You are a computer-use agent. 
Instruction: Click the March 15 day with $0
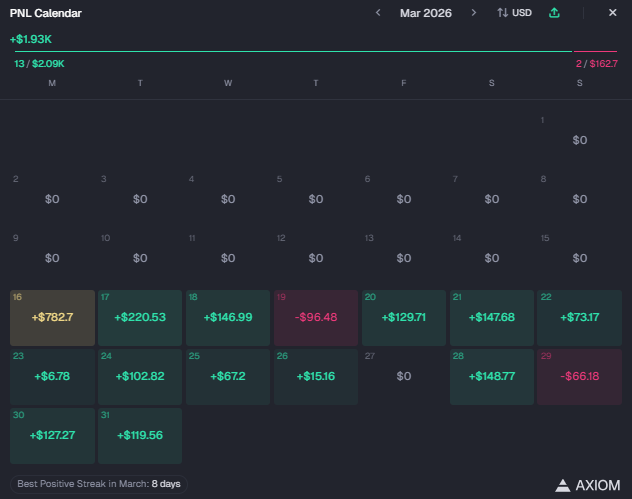(580, 258)
